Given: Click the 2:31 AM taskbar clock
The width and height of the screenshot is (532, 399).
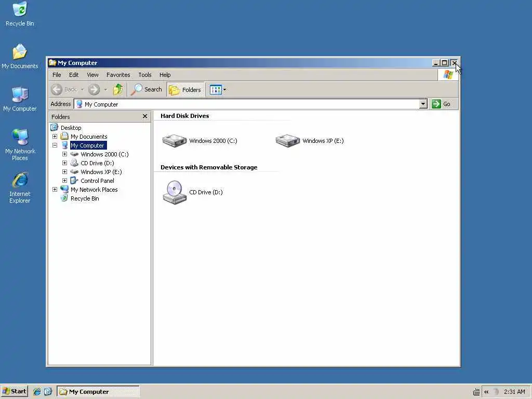Looking at the screenshot, I should click(514, 392).
